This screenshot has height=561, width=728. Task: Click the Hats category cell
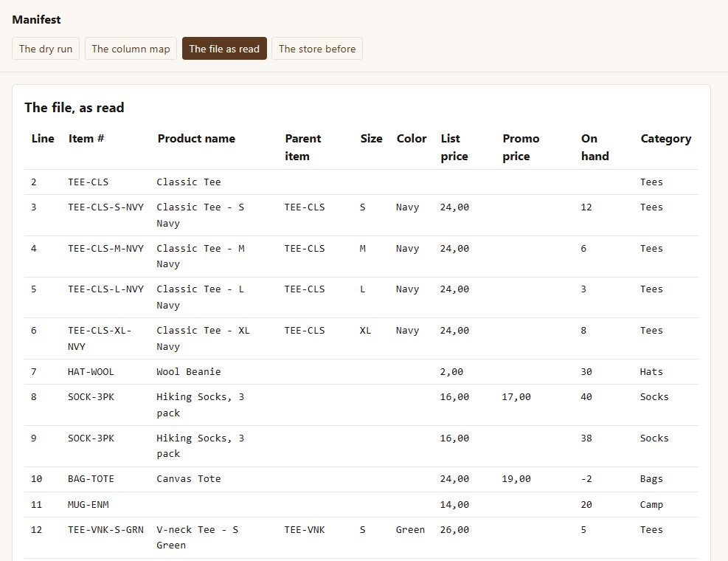pyautogui.click(x=651, y=372)
